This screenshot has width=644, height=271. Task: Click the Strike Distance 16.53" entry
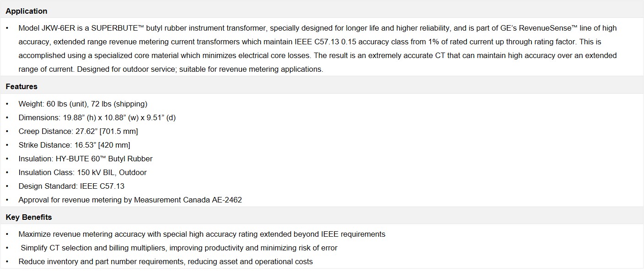[x=74, y=145]
